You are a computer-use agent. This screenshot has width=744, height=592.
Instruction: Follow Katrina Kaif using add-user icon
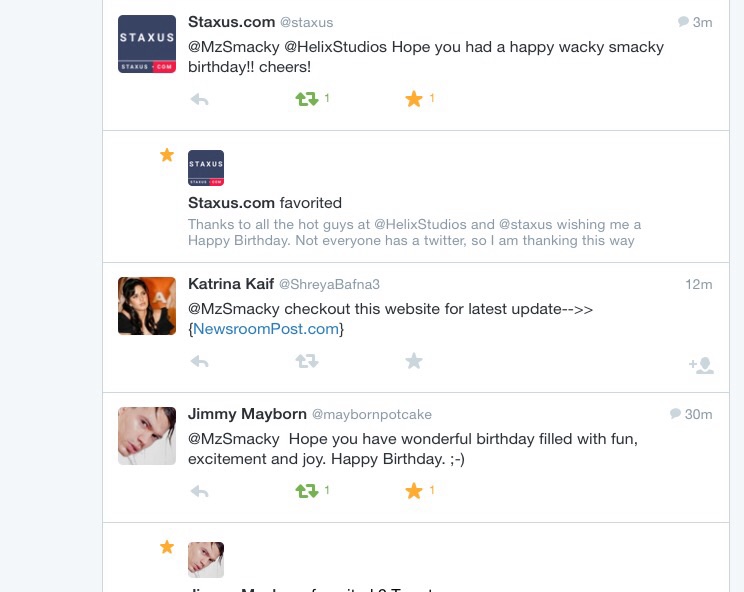(701, 365)
